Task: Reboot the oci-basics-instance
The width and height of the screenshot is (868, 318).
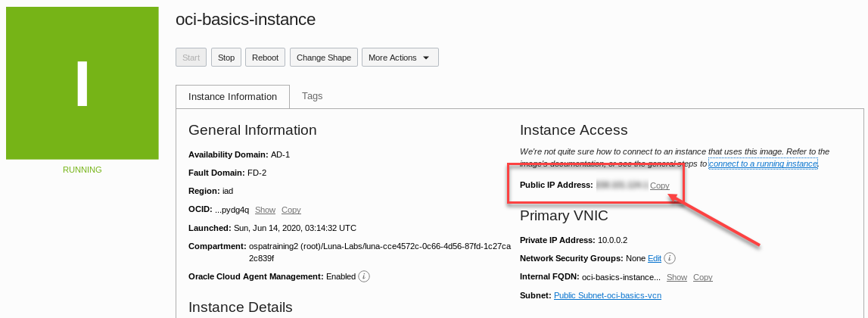Action: 265,58
